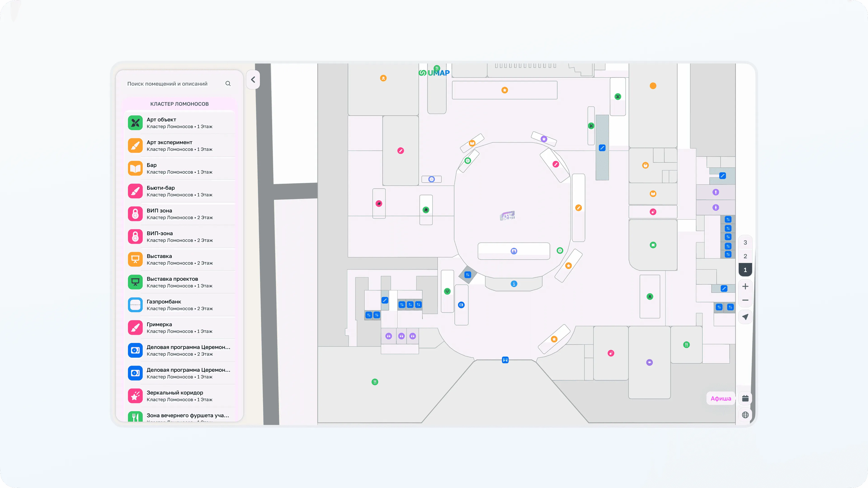
Task: Click the blue info marker on map
Action: click(x=514, y=284)
